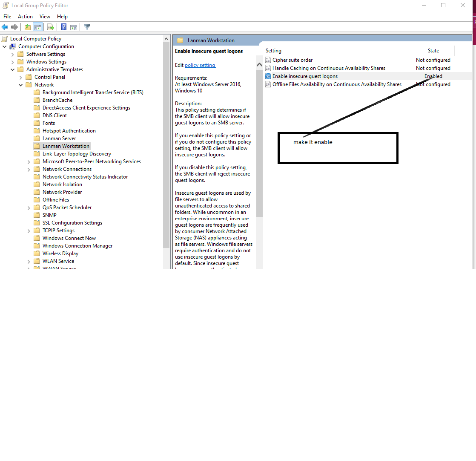Select Offline Files in the tree
This screenshot has height=461, width=476.
click(x=56, y=199)
